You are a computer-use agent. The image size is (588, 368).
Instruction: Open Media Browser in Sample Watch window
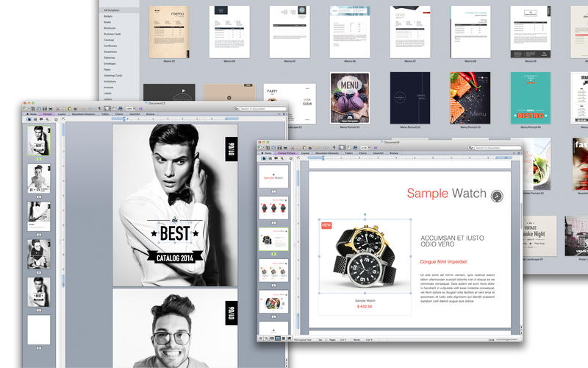point(355,148)
